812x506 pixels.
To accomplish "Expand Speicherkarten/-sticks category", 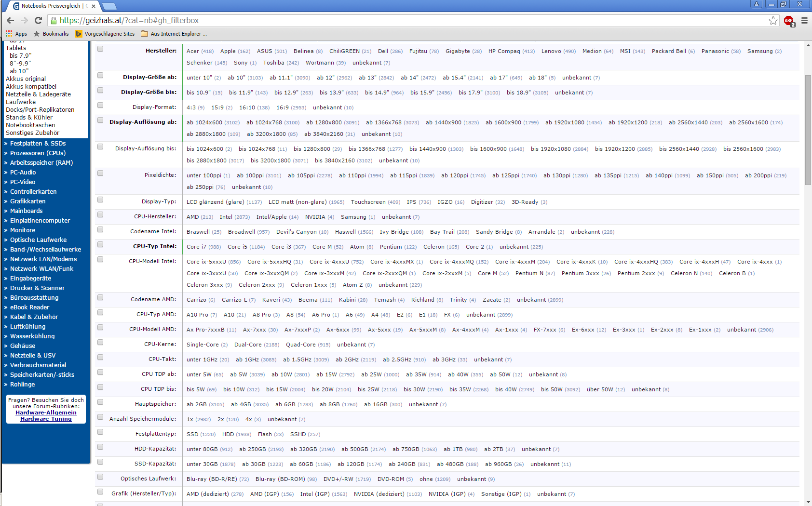I will [42, 374].
